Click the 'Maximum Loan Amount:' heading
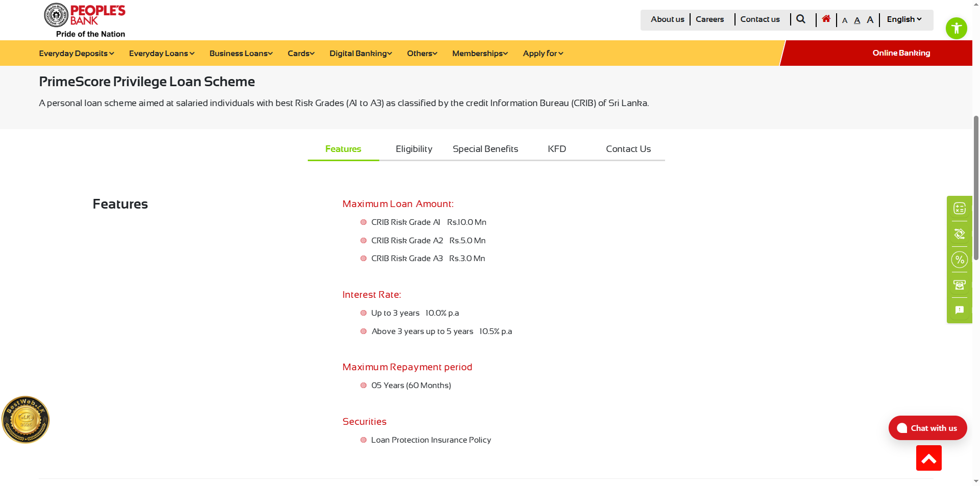This screenshot has width=980, height=486. click(x=398, y=204)
